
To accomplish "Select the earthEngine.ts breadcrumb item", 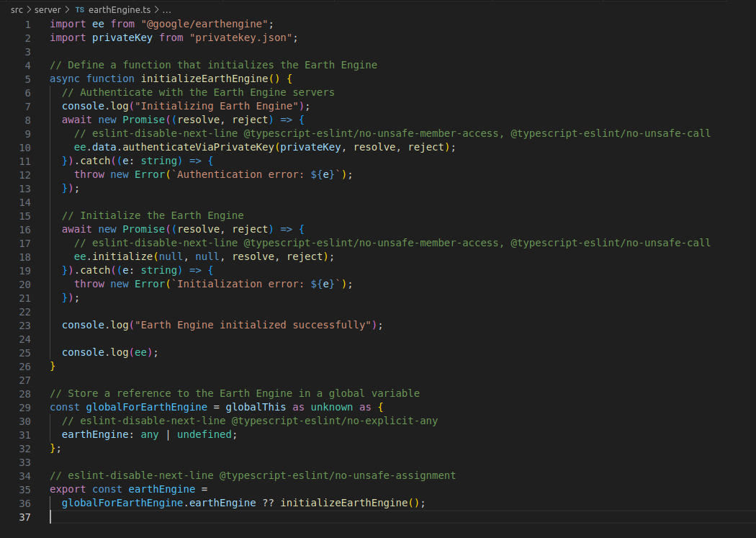I will 119,9.
